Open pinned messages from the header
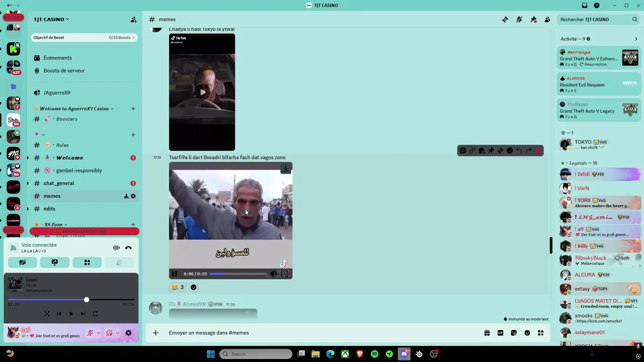 [x=533, y=20]
